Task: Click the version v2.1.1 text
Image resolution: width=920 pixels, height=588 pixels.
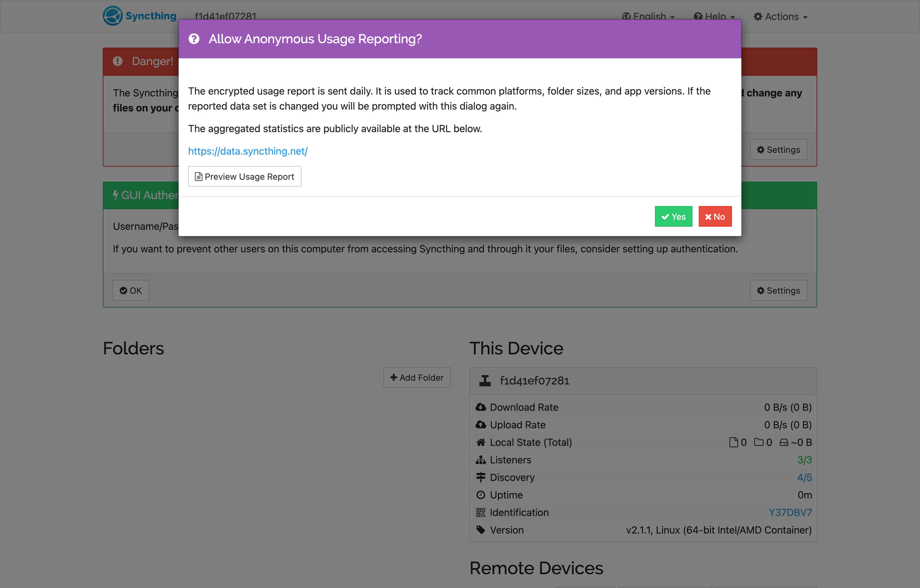Action: [719, 530]
